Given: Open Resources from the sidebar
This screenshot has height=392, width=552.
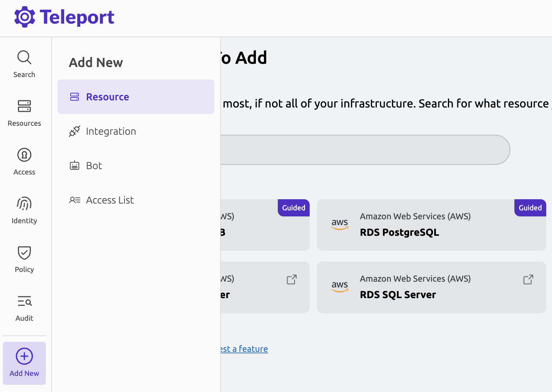Looking at the screenshot, I should pyautogui.click(x=24, y=106).
